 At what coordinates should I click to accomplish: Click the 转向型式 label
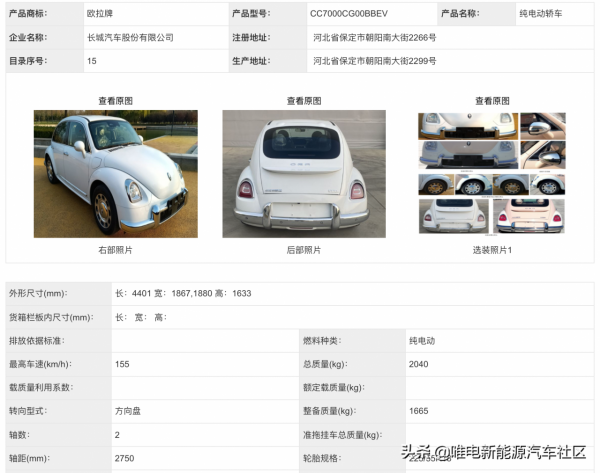(28, 411)
